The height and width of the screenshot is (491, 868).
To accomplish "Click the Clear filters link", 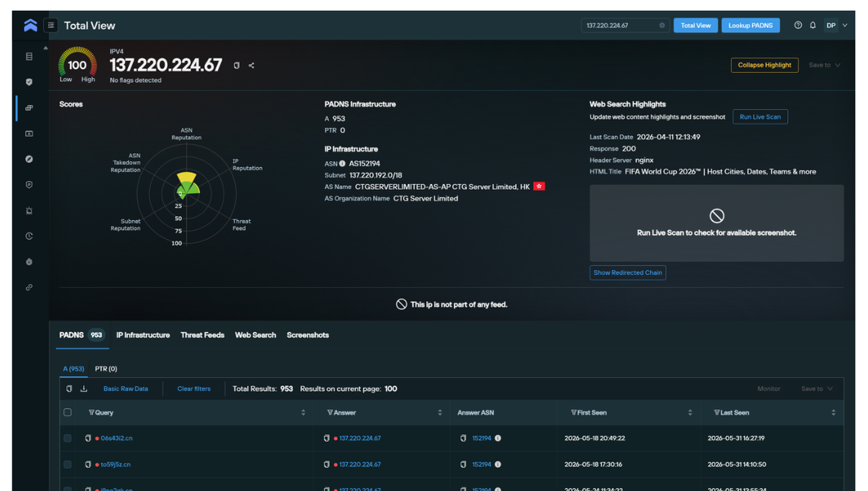I will pos(193,389).
